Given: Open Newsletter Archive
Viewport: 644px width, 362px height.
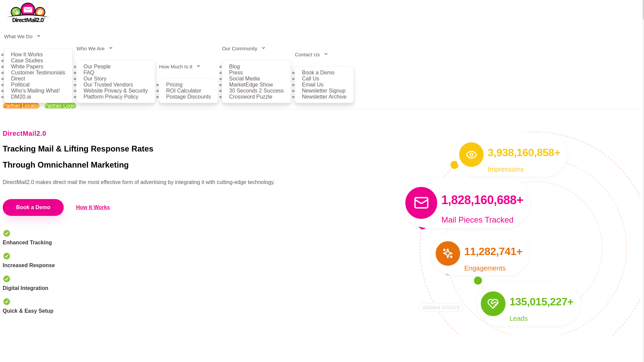Looking at the screenshot, I should coord(324,97).
